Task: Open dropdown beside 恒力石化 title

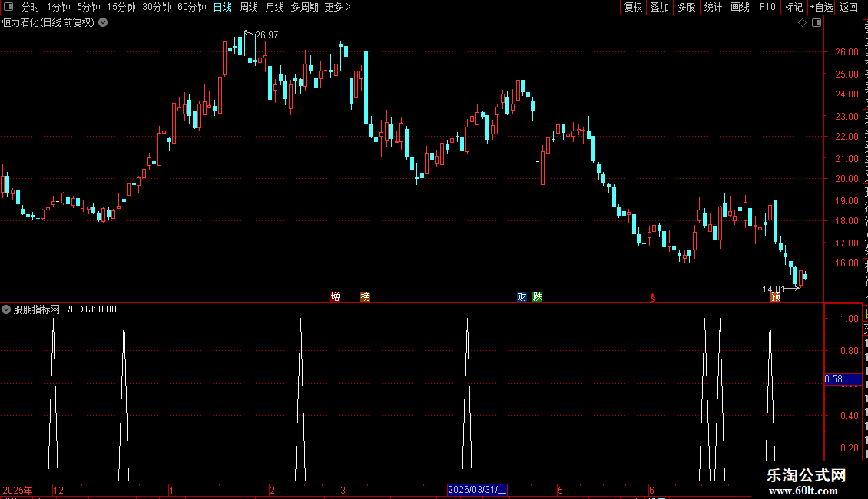Action: pyautogui.click(x=103, y=23)
